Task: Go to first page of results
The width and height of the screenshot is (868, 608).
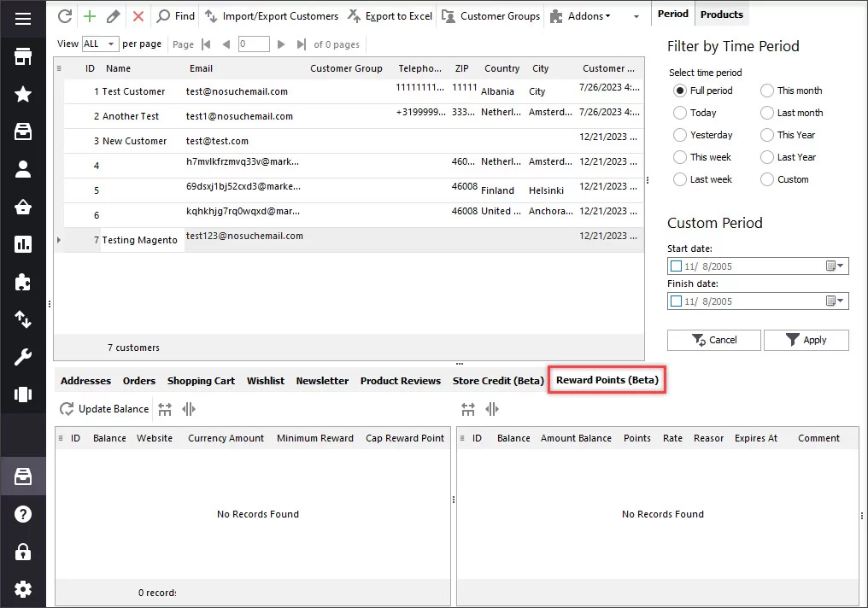Action: coord(207,44)
